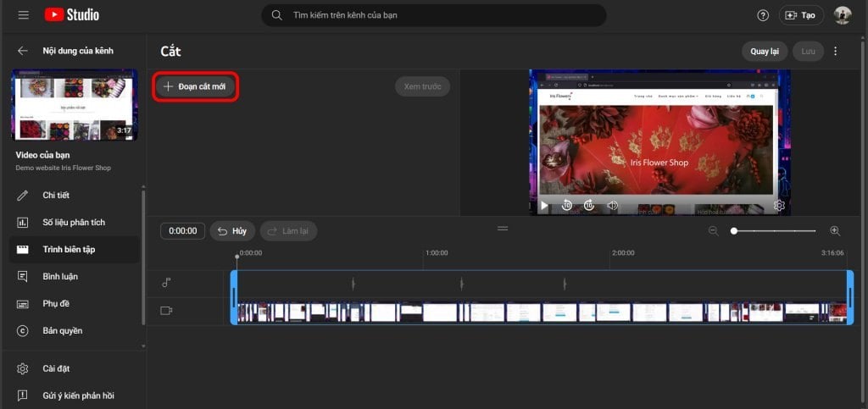Zoom in the timeline
This screenshot has height=409, width=868.
click(x=835, y=231)
